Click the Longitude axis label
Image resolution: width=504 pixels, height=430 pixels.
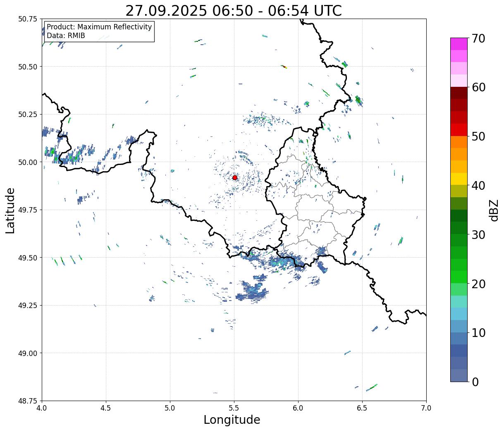pyautogui.click(x=232, y=420)
